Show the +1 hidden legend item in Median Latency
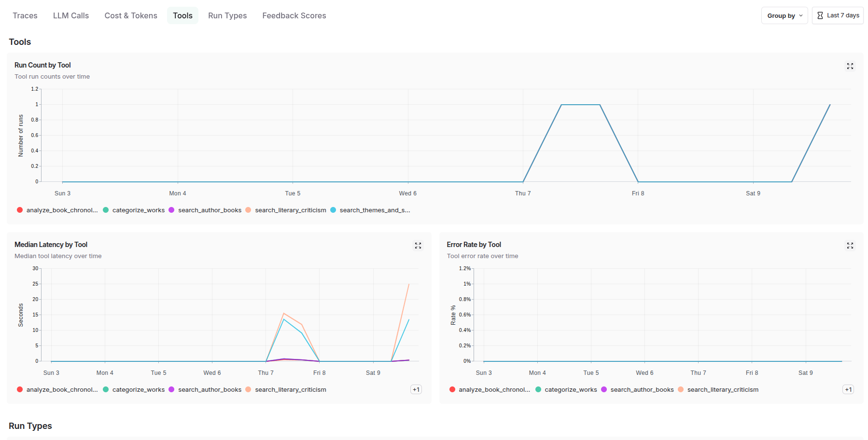The image size is (868, 440). pos(416,389)
